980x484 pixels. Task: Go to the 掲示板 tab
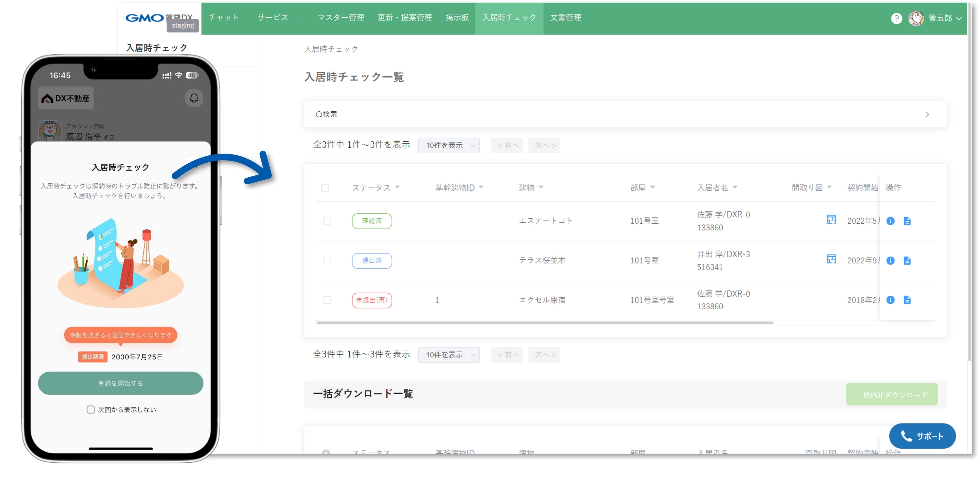point(457,18)
